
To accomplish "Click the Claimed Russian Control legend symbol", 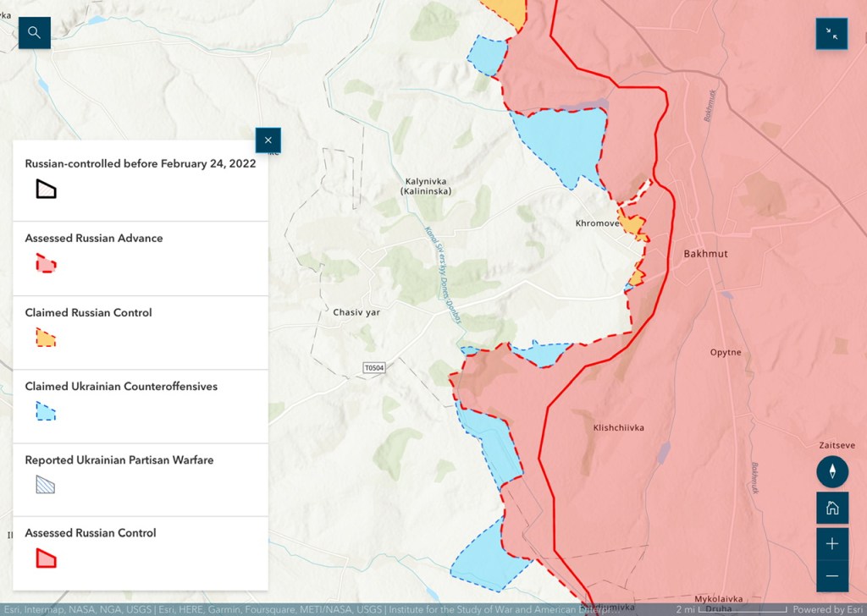I will point(46,338).
